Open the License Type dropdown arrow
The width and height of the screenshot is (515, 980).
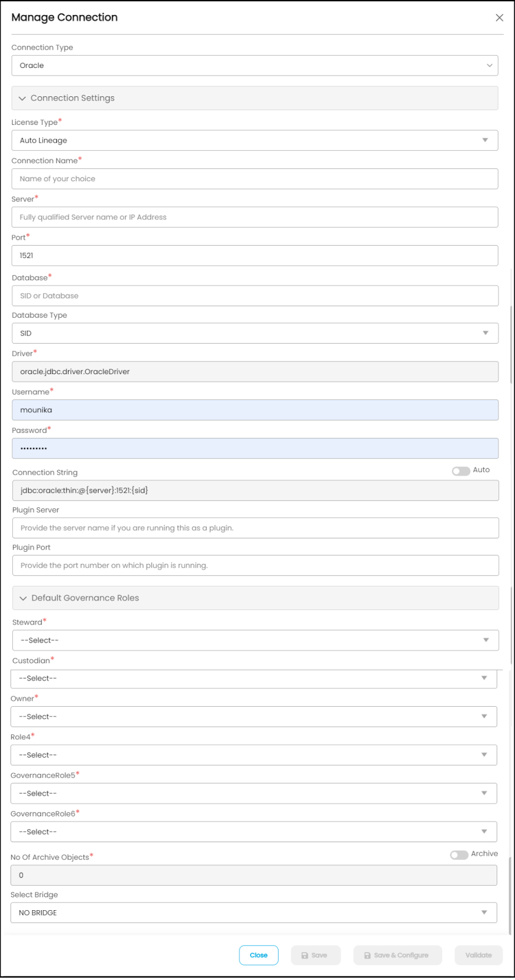[485, 140]
